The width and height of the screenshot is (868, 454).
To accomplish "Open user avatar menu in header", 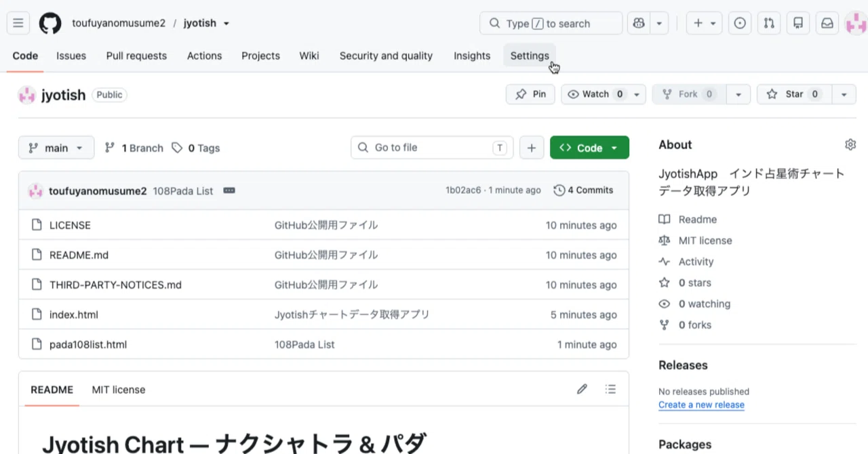I will (x=856, y=23).
